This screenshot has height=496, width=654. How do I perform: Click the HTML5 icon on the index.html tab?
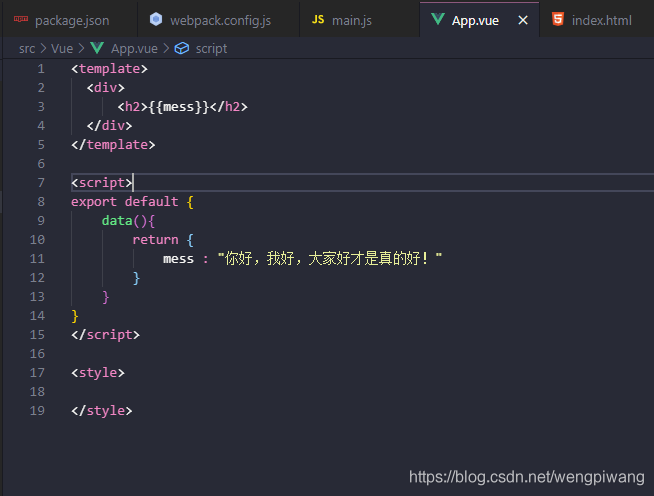point(558,20)
